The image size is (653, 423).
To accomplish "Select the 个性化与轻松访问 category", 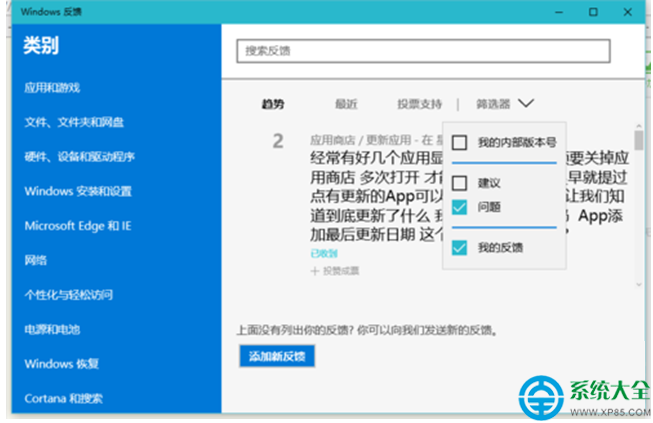I will pyautogui.click(x=69, y=295).
